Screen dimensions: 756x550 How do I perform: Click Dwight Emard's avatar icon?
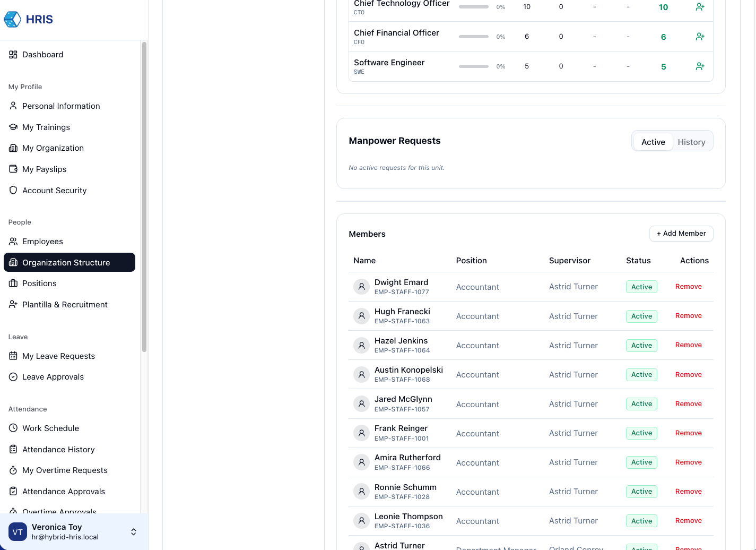click(361, 287)
